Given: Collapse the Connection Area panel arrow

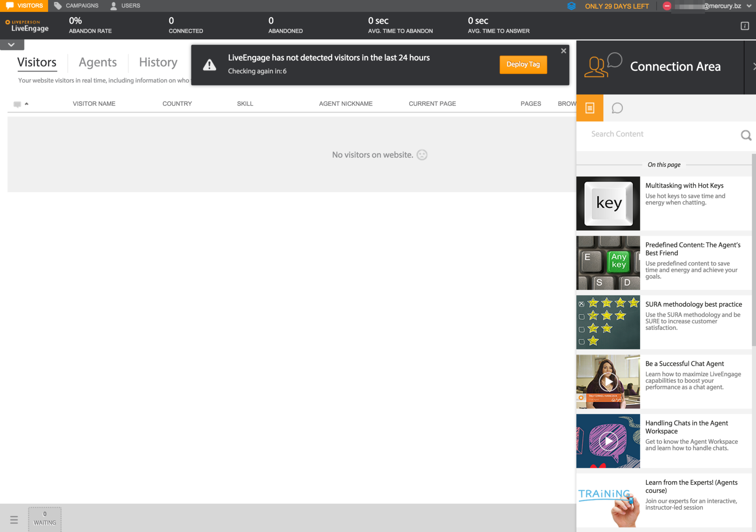Looking at the screenshot, I should point(753,66).
